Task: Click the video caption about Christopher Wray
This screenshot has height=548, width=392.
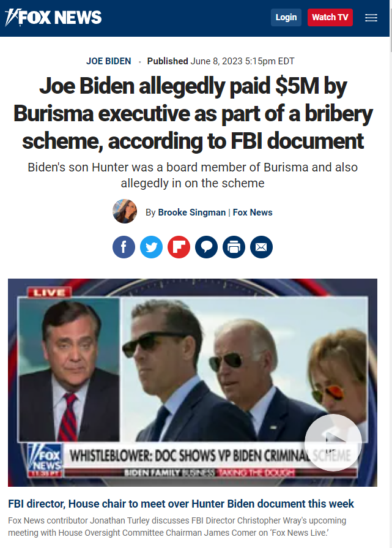Action: coord(177,527)
